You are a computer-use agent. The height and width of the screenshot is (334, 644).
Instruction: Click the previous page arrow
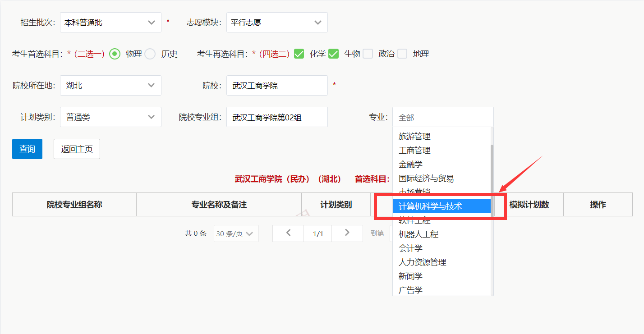(288, 233)
